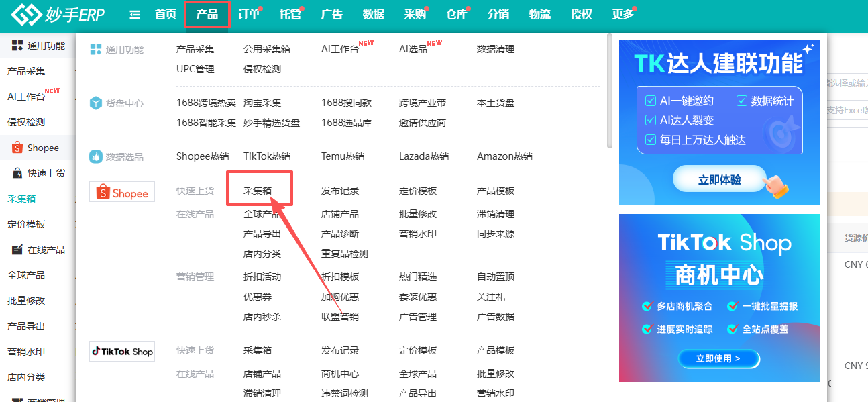This screenshot has width=868, height=402.
Task: Open the 广告 top menu
Action: pyautogui.click(x=332, y=15)
